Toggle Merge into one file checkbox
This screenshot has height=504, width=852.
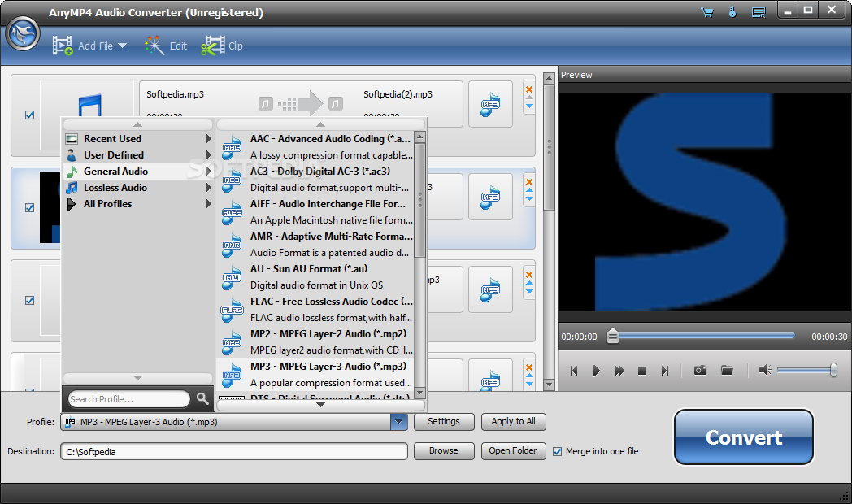pyautogui.click(x=557, y=451)
